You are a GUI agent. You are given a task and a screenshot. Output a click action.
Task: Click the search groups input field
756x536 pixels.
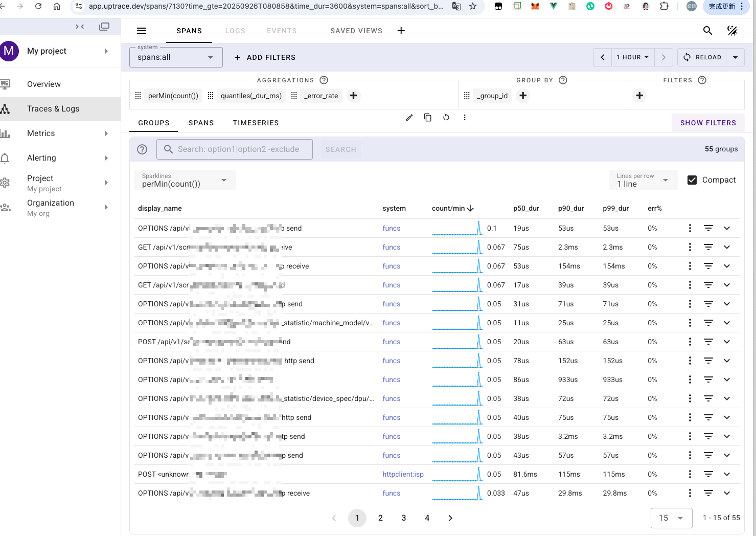pyautogui.click(x=235, y=149)
